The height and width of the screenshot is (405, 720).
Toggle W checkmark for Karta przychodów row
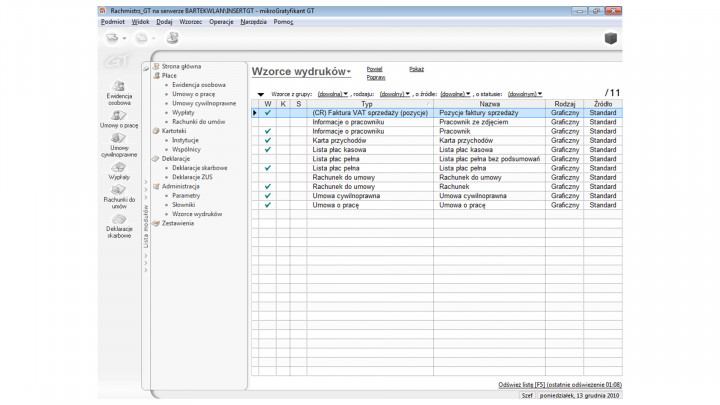coord(267,140)
